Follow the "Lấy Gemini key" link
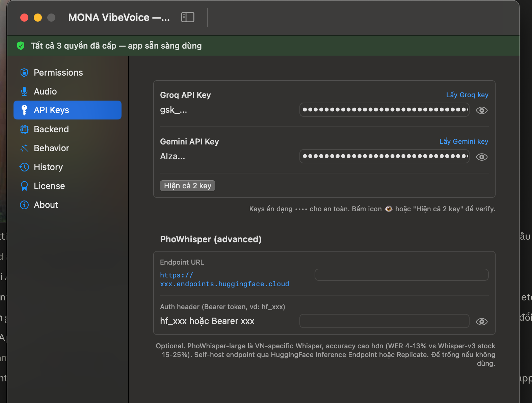 [464, 141]
